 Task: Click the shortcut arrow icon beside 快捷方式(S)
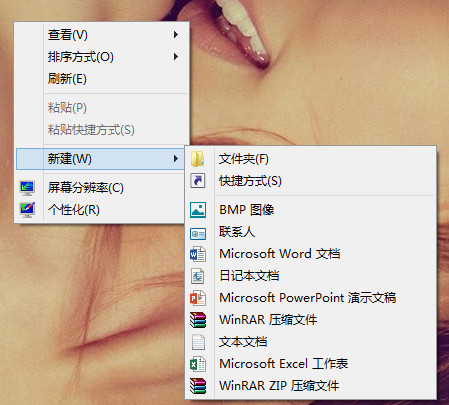coord(198,181)
